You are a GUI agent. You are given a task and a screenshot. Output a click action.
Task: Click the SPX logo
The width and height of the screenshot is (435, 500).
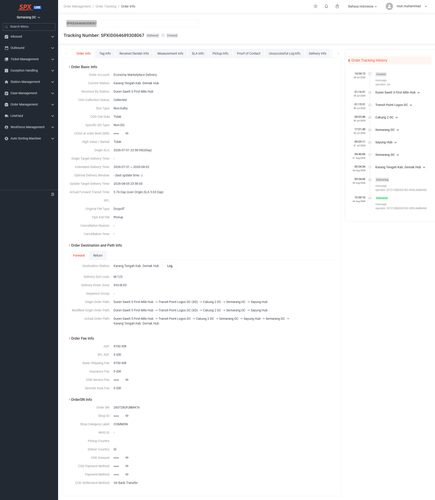tap(25, 7)
